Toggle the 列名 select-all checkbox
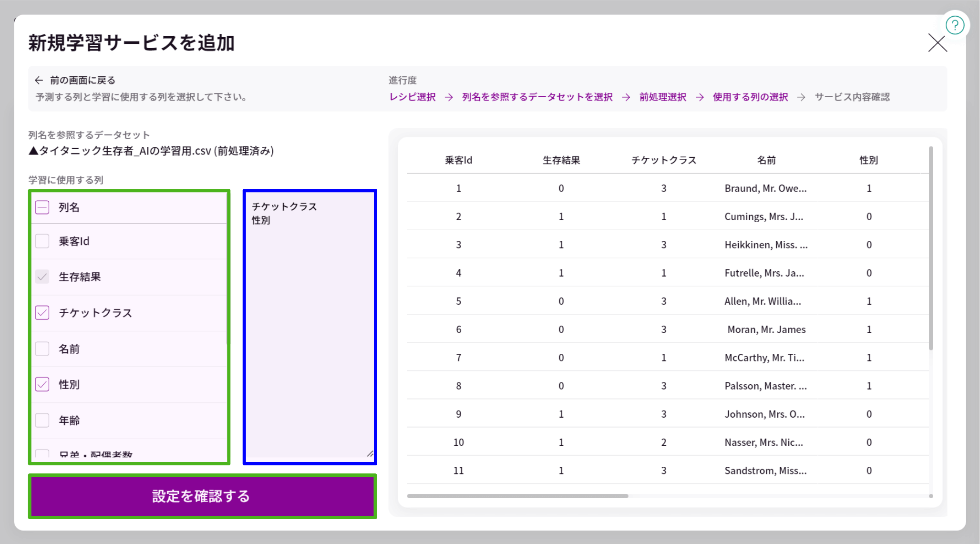 click(x=42, y=207)
